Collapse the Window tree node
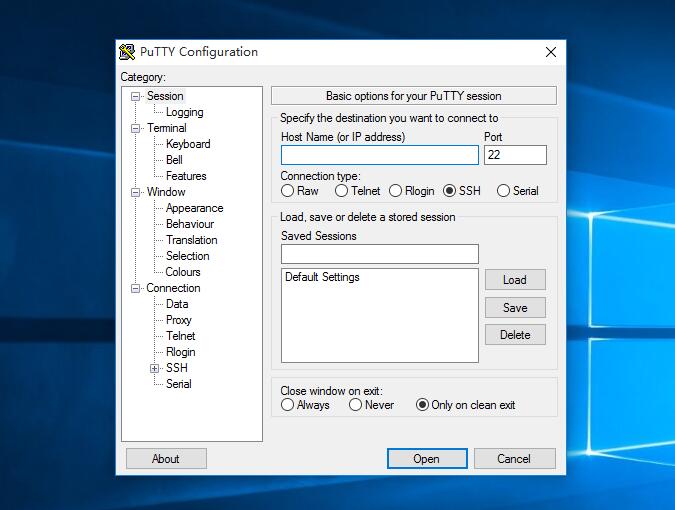The height and width of the screenshot is (510, 675). [x=135, y=192]
